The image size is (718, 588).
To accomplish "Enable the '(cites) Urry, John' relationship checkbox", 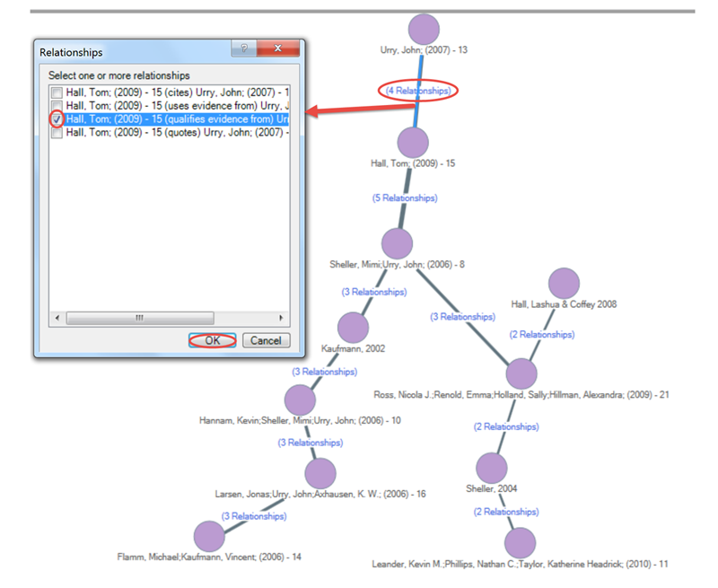I will tap(57, 92).
